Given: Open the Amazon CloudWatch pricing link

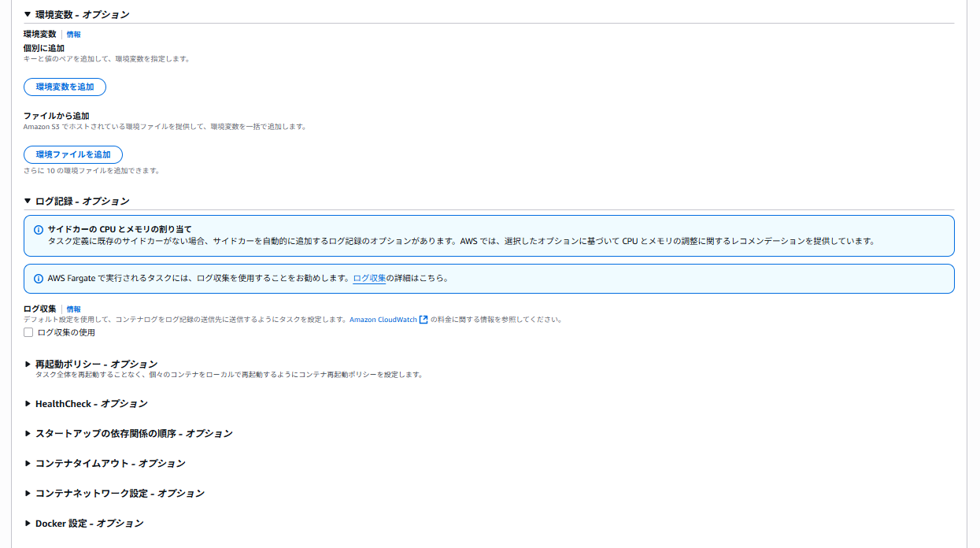Looking at the screenshot, I should click(383, 320).
